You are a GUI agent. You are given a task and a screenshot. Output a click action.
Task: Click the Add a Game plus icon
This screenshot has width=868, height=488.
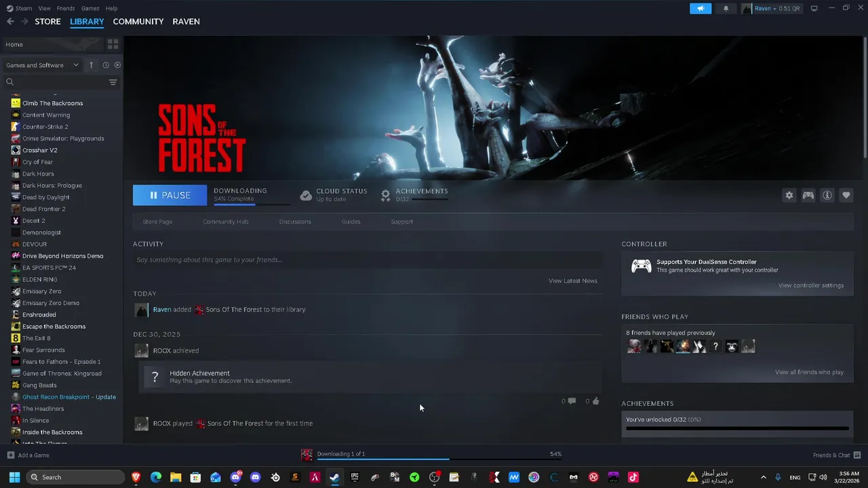coord(10,455)
